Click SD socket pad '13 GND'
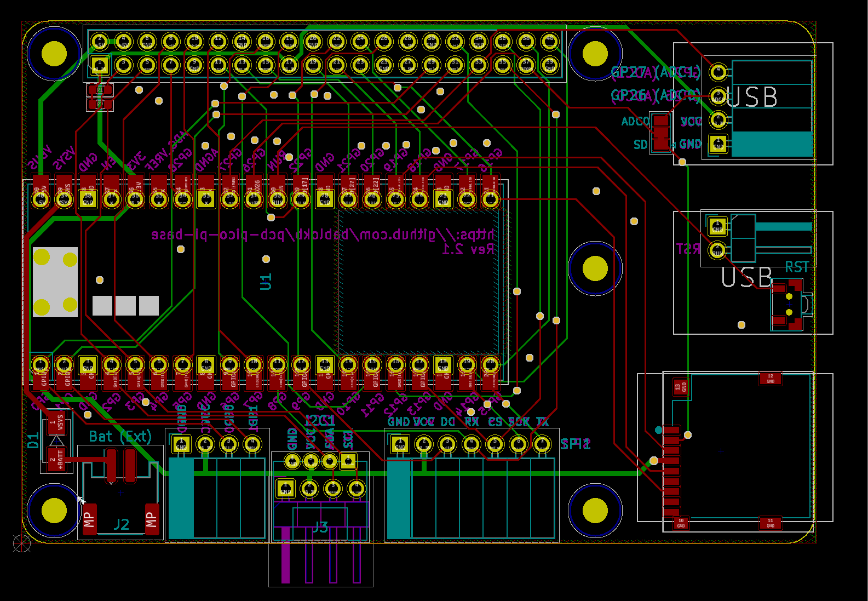 tap(681, 387)
